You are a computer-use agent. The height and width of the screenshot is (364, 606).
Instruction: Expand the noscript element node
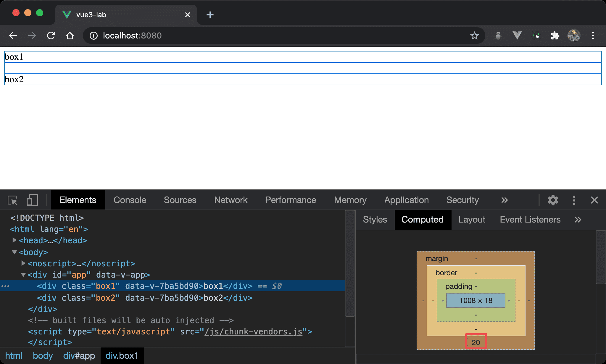(23, 263)
